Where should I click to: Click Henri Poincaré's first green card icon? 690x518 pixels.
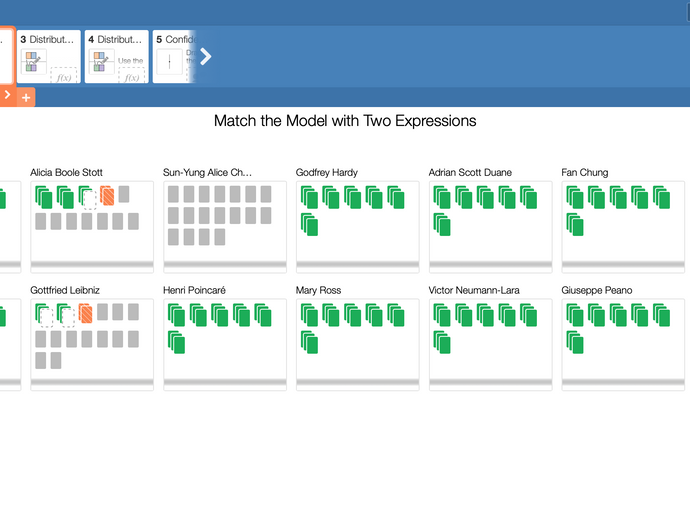pos(176,315)
